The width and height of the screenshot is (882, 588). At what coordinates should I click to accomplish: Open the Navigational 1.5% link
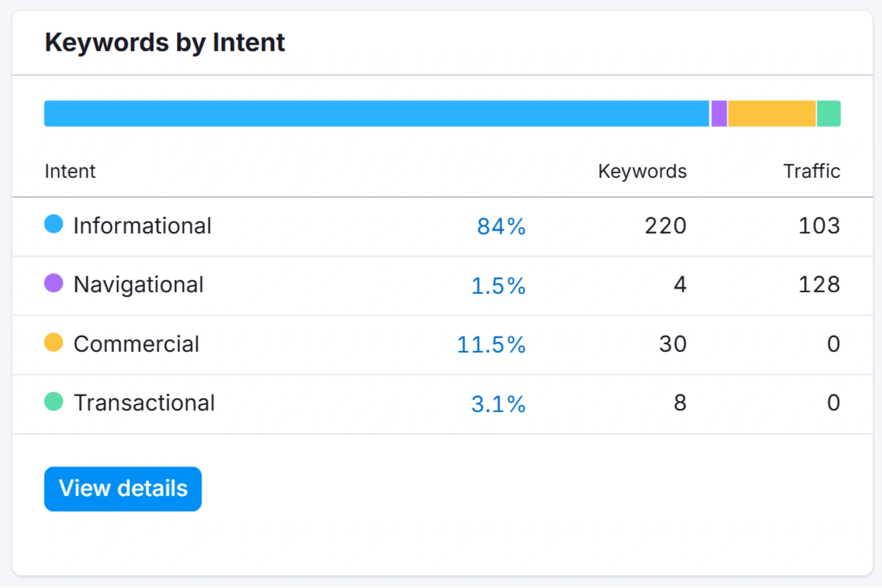point(498,286)
